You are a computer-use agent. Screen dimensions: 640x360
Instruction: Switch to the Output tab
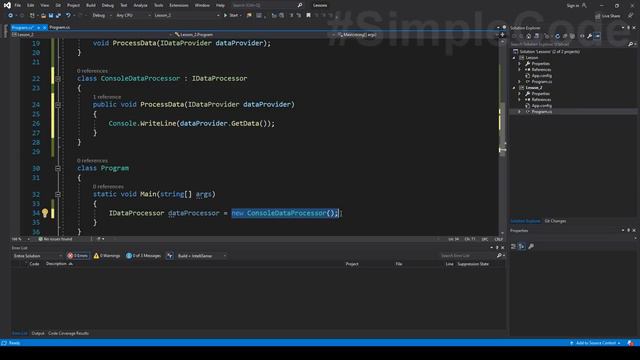pyautogui.click(x=38, y=333)
